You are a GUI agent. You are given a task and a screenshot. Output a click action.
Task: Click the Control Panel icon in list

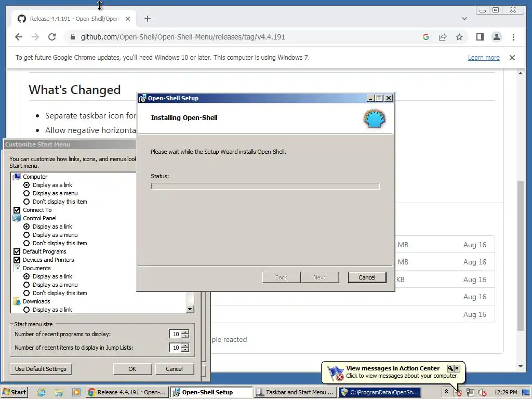point(17,218)
